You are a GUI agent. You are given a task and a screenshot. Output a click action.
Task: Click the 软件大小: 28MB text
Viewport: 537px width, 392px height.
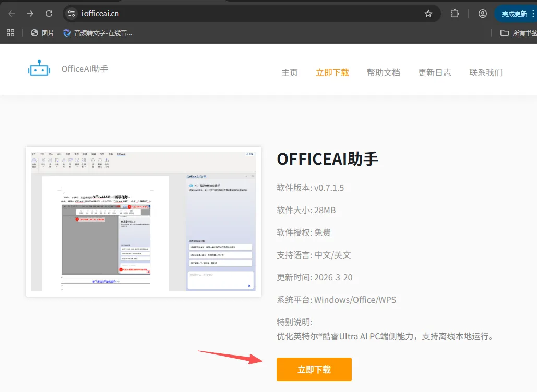[306, 210]
